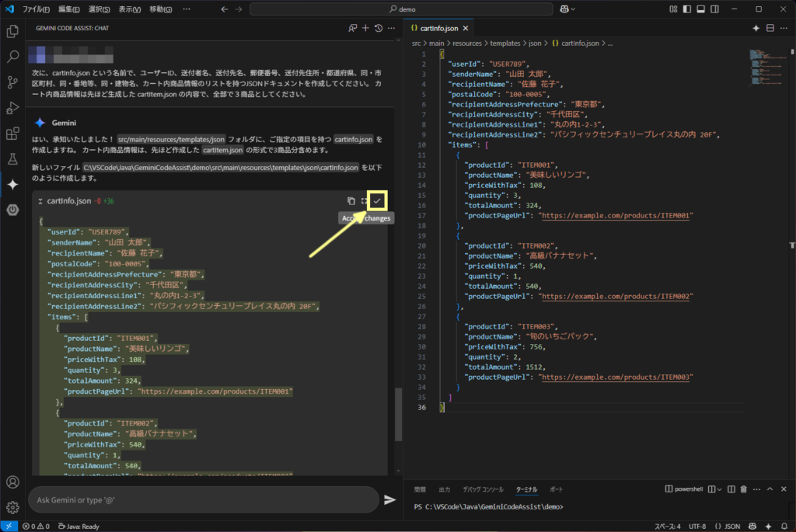
Task: Click the Java: Ready status entry
Action: (x=79, y=527)
